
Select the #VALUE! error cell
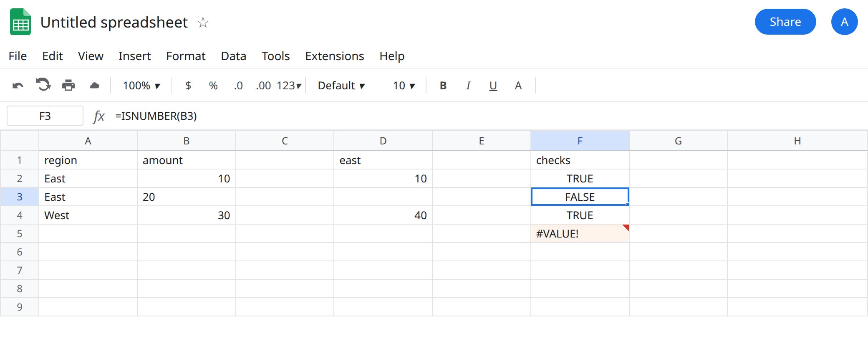point(580,233)
